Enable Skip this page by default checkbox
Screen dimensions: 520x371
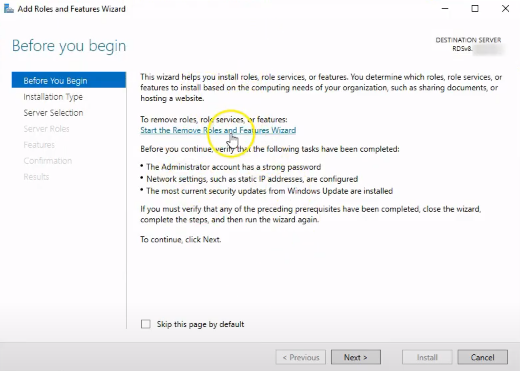click(146, 324)
